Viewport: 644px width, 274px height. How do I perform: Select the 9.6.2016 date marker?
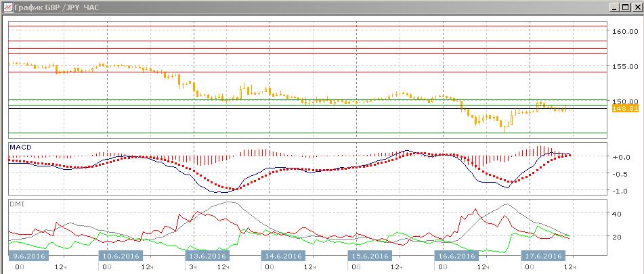coord(28,256)
